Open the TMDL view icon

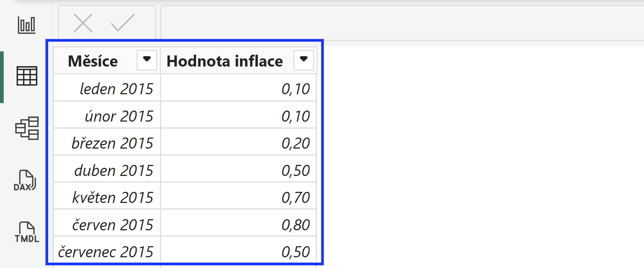pos(27,232)
